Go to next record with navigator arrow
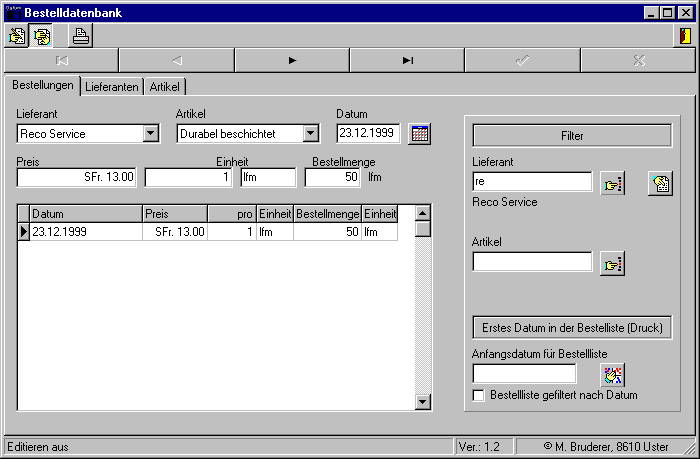This screenshot has height=459, width=700. pos(292,60)
